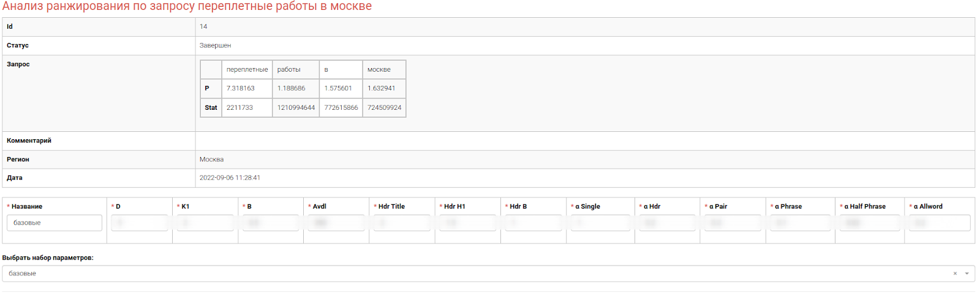This screenshot has height=295, width=980.
Task: Select the B parameter input field
Action: [x=271, y=223]
